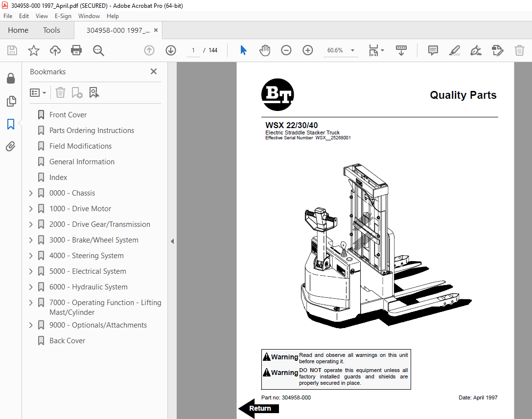Expand the 5000 - Electrical System bookmark
The height and width of the screenshot is (419, 532).
point(31,271)
